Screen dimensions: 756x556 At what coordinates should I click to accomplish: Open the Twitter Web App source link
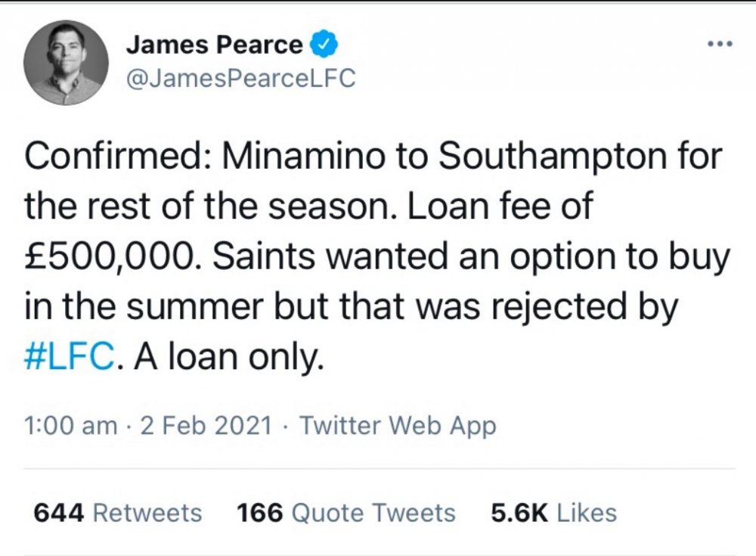[398, 425]
